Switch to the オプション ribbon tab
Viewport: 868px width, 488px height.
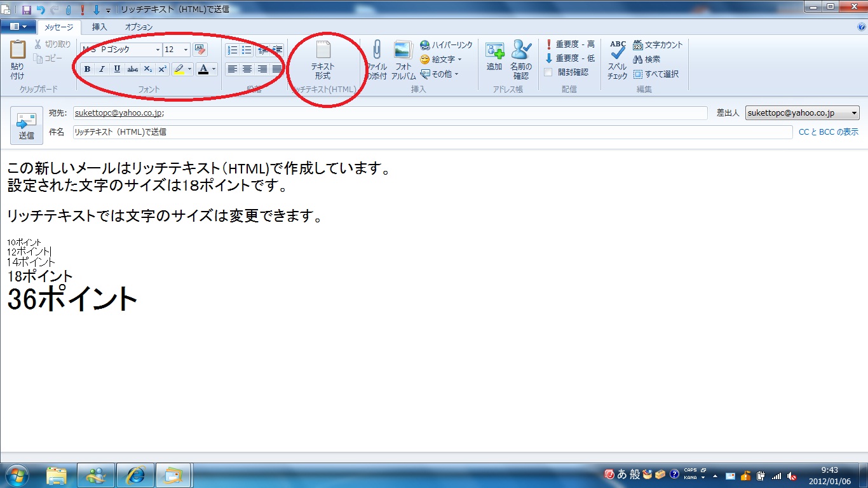pos(139,27)
